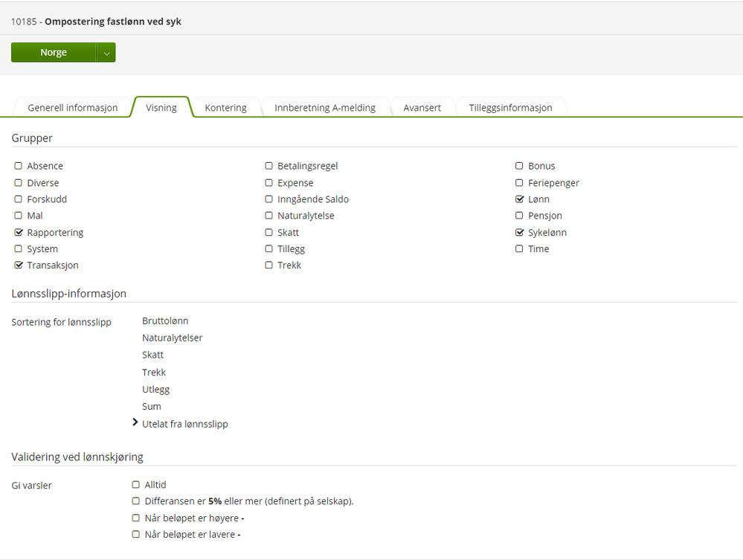Check the Naturalytelse checkbox
Viewport: 743px width, 560px height.
[x=268, y=216]
